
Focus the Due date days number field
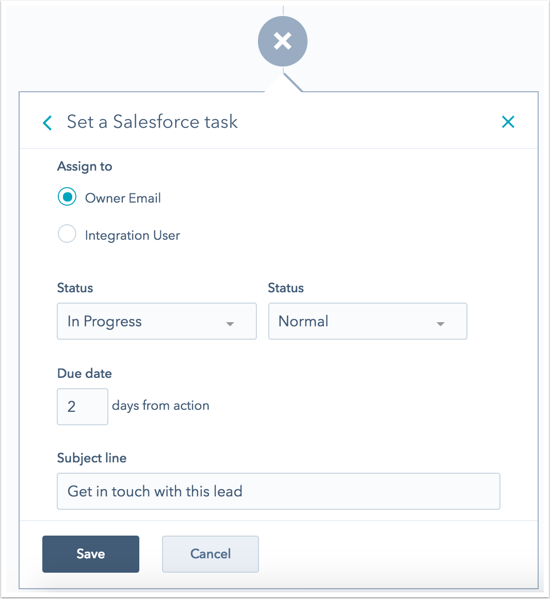82,406
